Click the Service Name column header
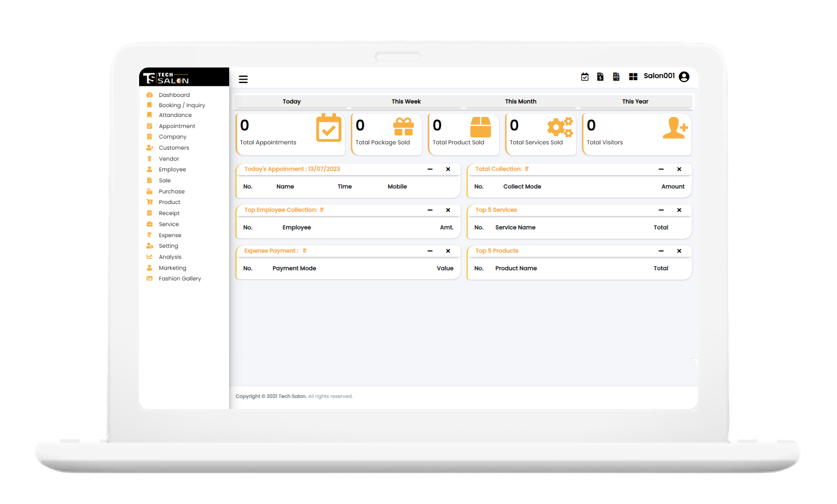Screen dimensions: 837x504 tap(515, 227)
